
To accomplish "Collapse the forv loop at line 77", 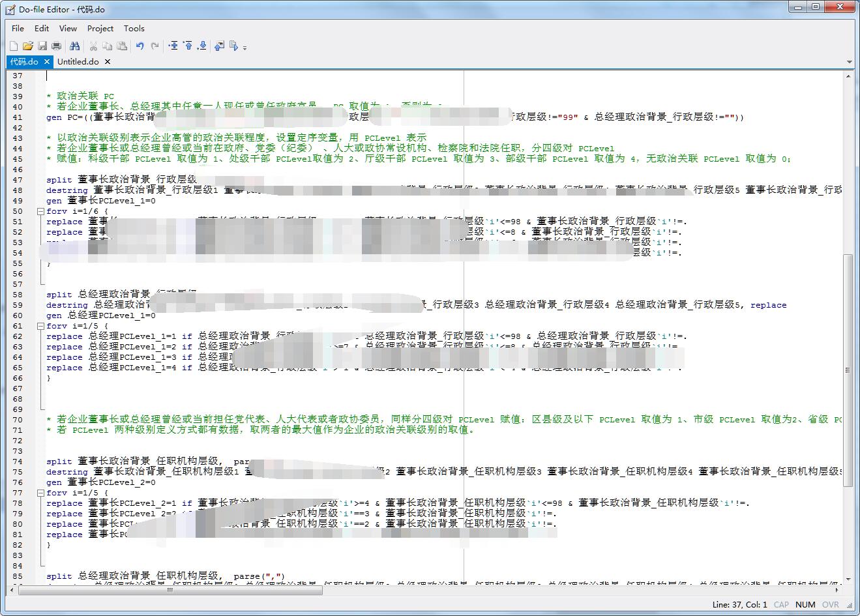I will [x=40, y=493].
